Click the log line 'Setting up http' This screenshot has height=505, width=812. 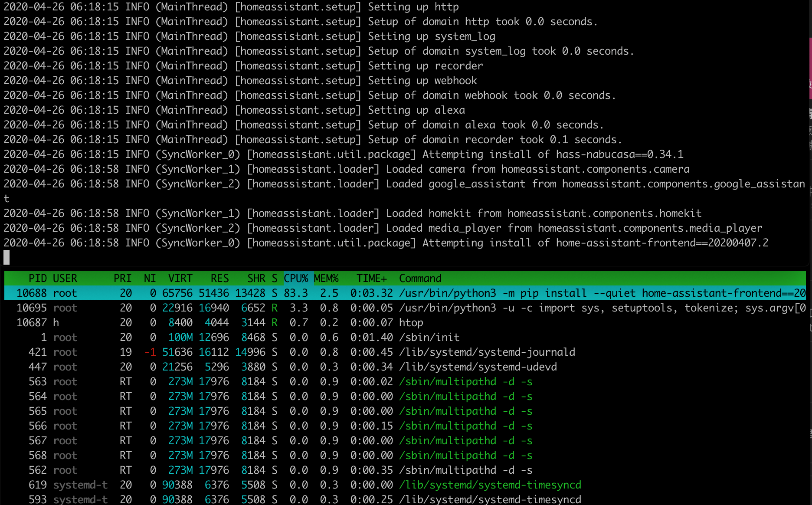(x=231, y=7)
